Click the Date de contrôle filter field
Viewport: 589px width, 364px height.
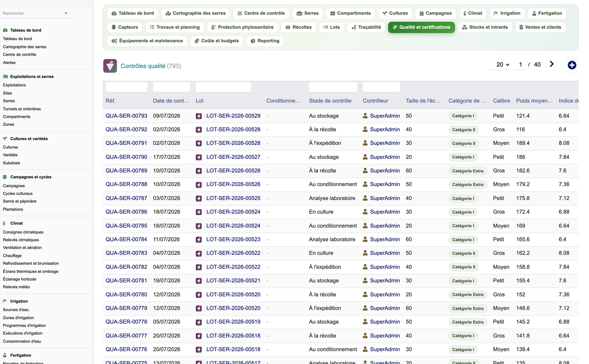tap(171, 87)
